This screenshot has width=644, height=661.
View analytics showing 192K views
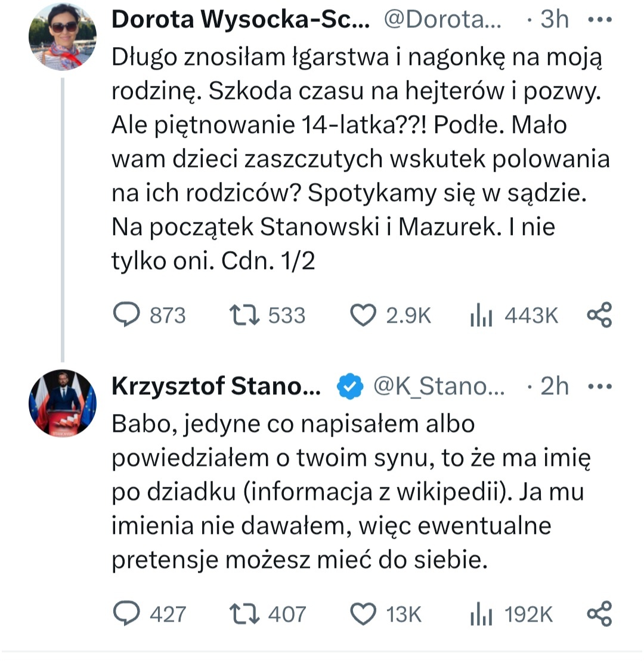tap(481, 614)
